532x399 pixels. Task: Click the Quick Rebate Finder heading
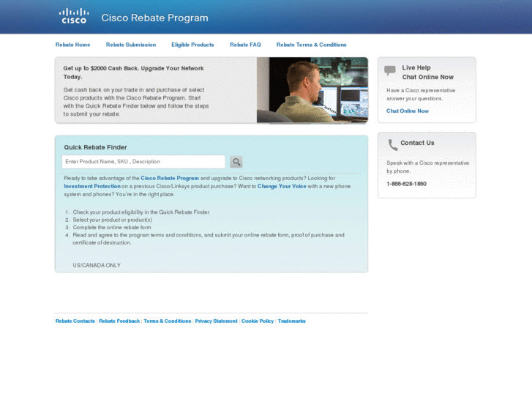[x=95, y=147]
